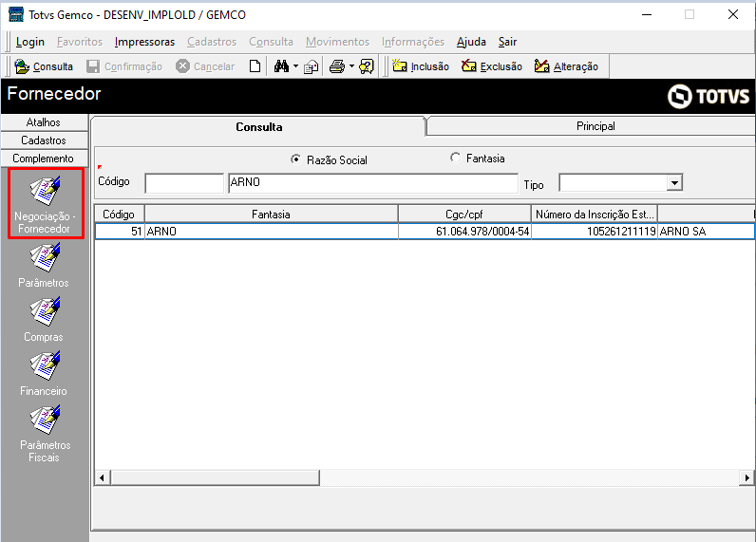The image size is (756, 542).
Task: Click the Cancelar toolbar button
Action: tap(205, 66)
